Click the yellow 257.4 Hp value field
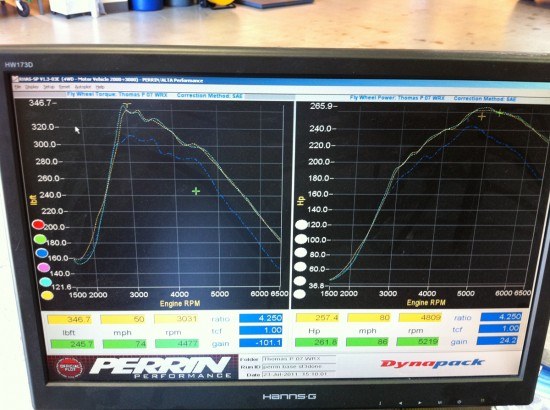550x410 pixels. (318, 318)
